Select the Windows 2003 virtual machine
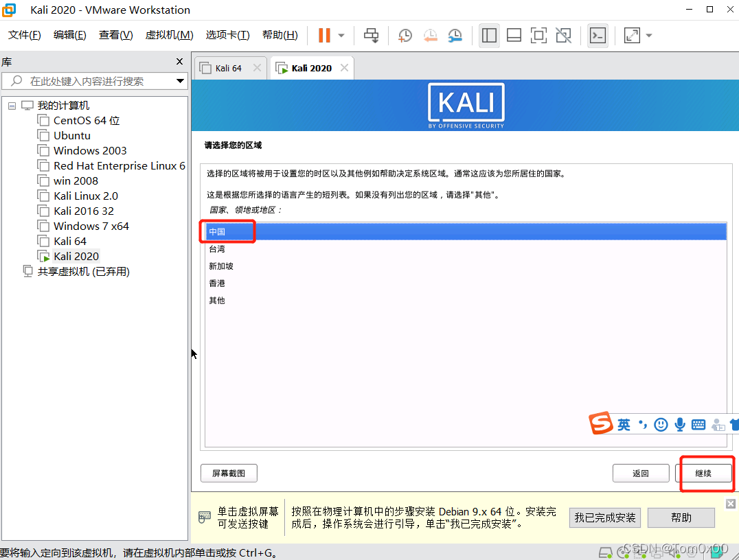The height and width of the screenshot is (560, 739). tap(90, 151)
